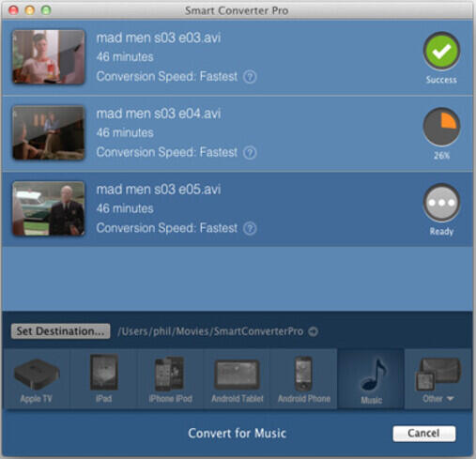
Task: Click the Ready status icon for e05
Action: (441, 203)
